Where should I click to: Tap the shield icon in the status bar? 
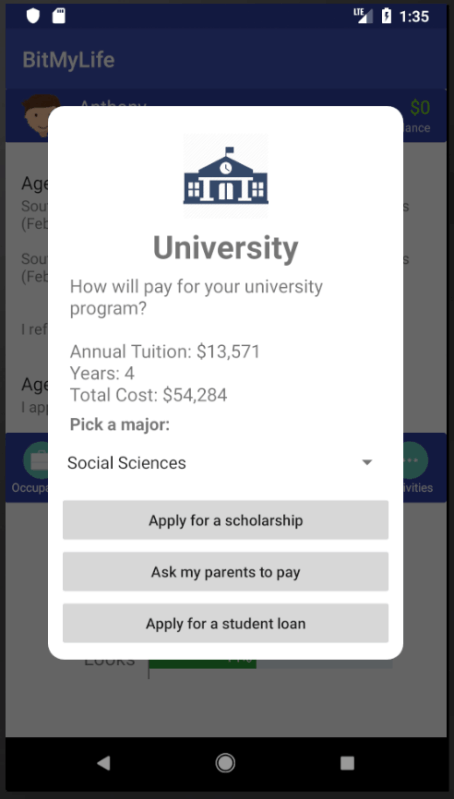[x=33, y=16]
